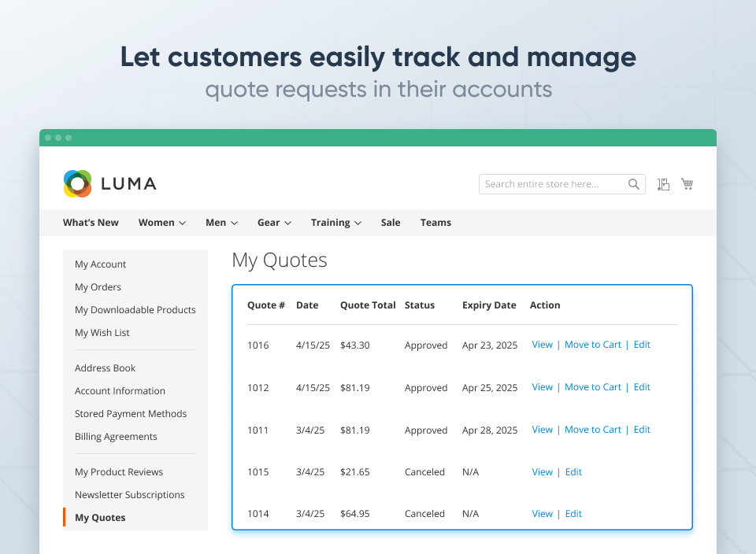Open the Teams menu item

(x=435, y=223)
